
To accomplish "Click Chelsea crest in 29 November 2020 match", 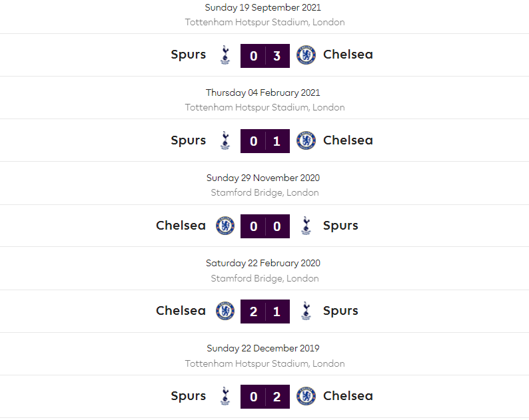I will 225,226.
